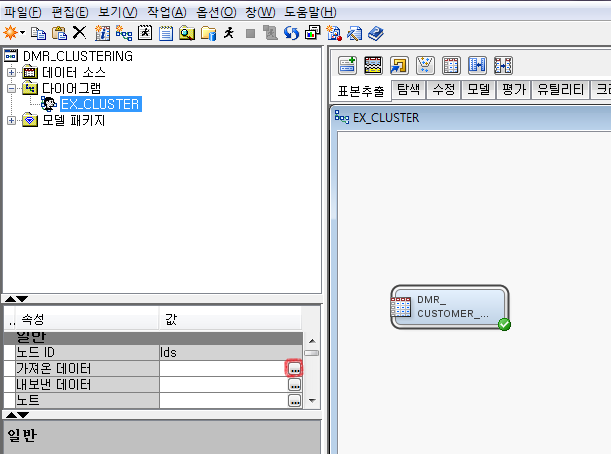Image resolution: width=611 pixels, height=454 pixels.
Task: Click the up/down arrows below project tree
Action: 16,299
